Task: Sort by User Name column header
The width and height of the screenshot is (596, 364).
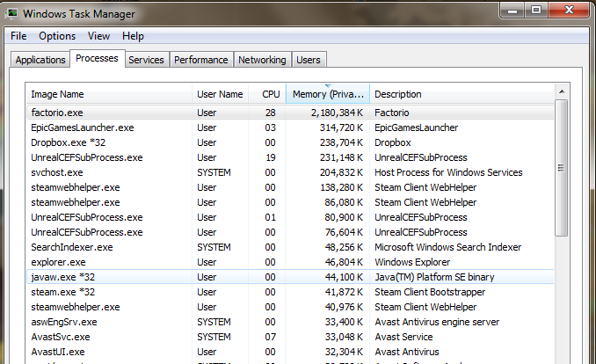Action: pyautogui.click(x=220, y=94)
